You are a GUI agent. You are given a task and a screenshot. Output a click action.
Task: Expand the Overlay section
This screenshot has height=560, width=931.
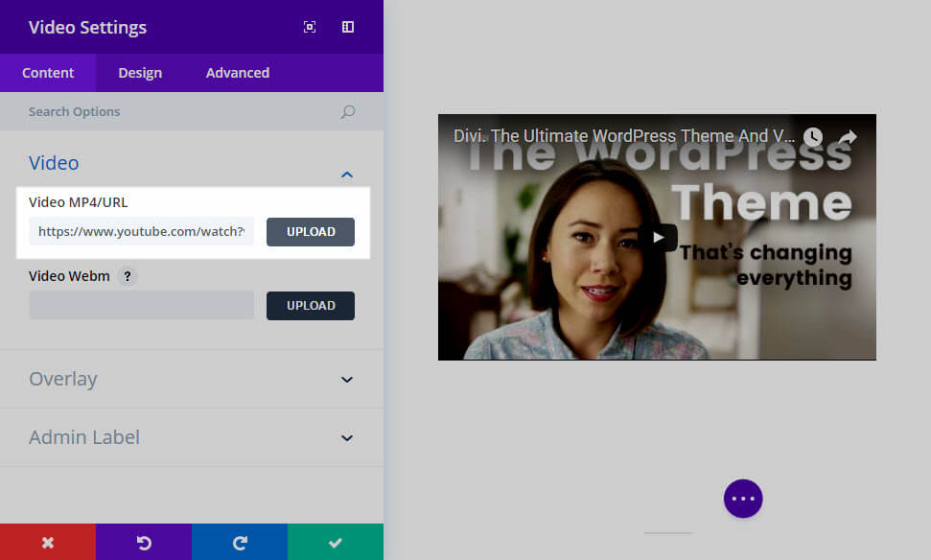click(x=192, y=379)
